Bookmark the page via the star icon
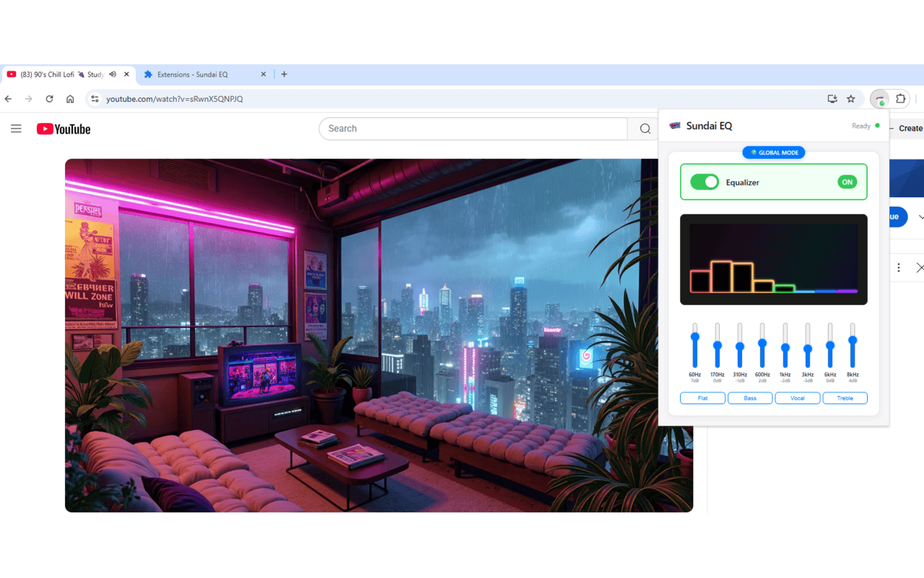Viewport: 924px width, 578px height. pyautogui.click(x=851, y=99)
